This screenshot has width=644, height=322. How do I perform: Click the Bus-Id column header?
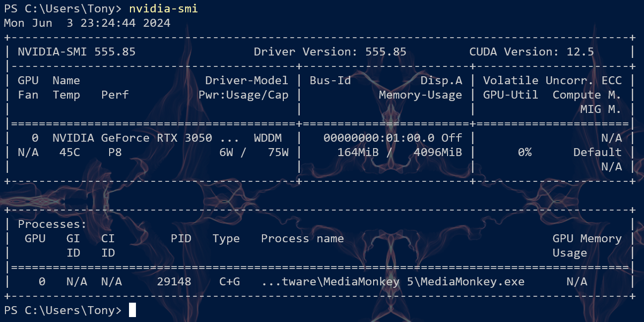point(330,81)
